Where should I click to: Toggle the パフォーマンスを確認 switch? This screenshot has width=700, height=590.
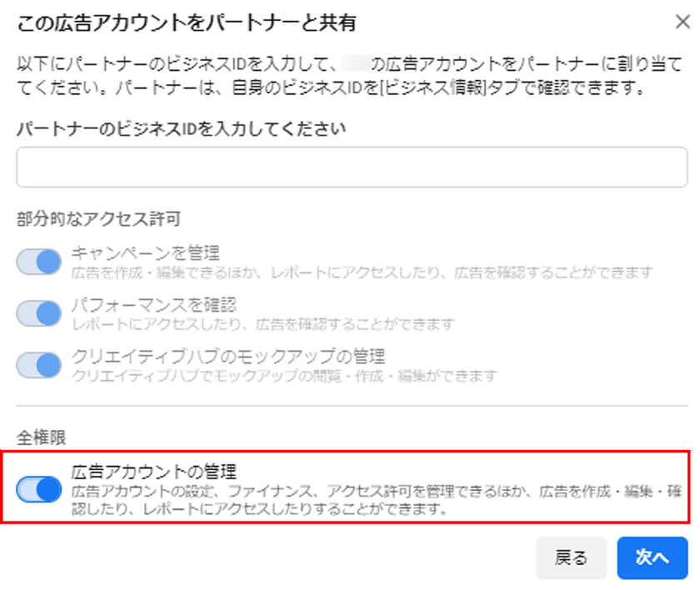pyautogui.click(x=39, y=312)
